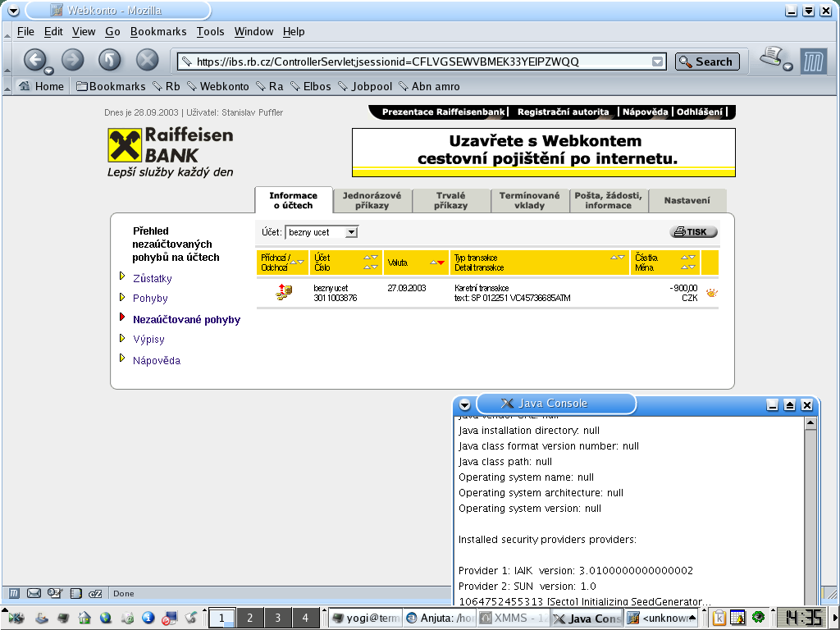Click the TISK print button
The width and height of the screenshot is (840, 630).
[x=693, y=231]
